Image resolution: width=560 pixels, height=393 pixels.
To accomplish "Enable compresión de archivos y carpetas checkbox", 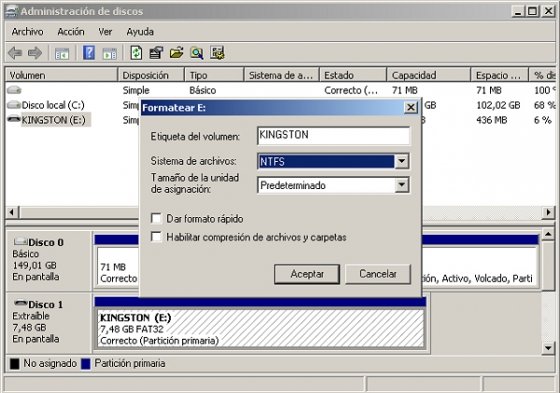I will click(x=156, y=237).
